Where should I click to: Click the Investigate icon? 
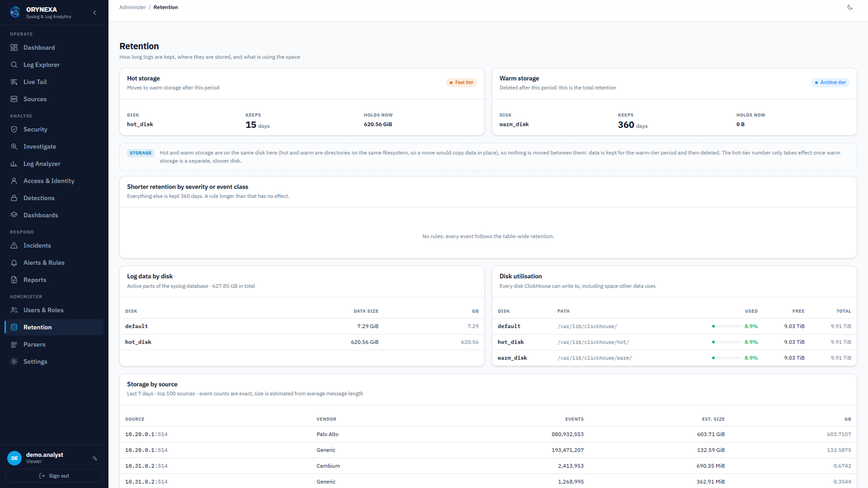click(14, 146)
